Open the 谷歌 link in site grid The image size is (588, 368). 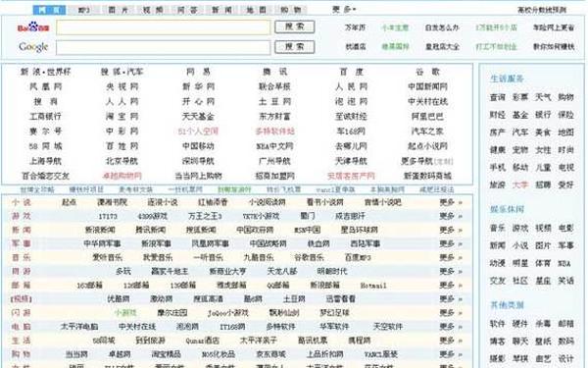[428, 72]
